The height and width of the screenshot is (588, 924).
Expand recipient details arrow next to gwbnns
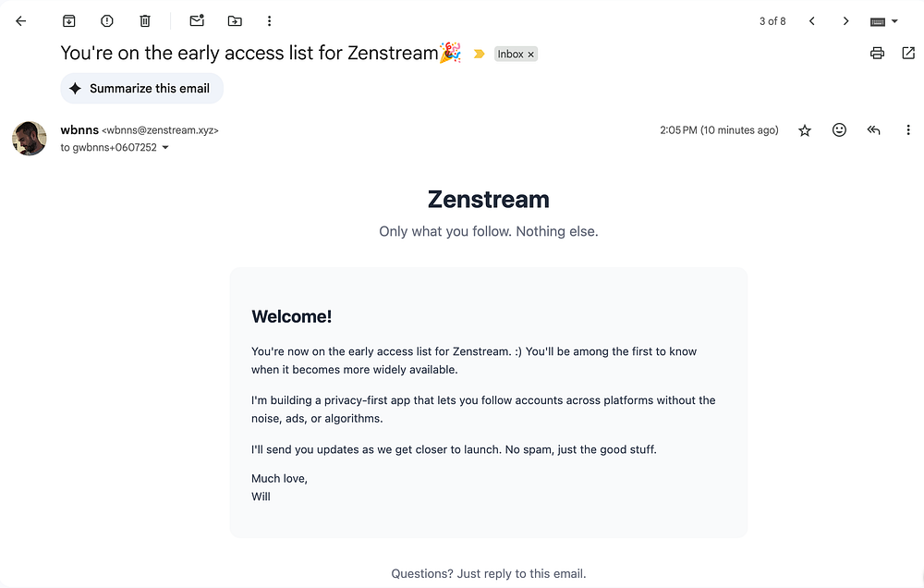tap(165, 148)
